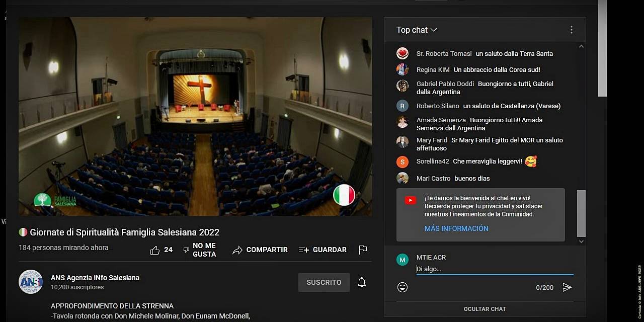Click the video player showing the theater

(195, 117)
